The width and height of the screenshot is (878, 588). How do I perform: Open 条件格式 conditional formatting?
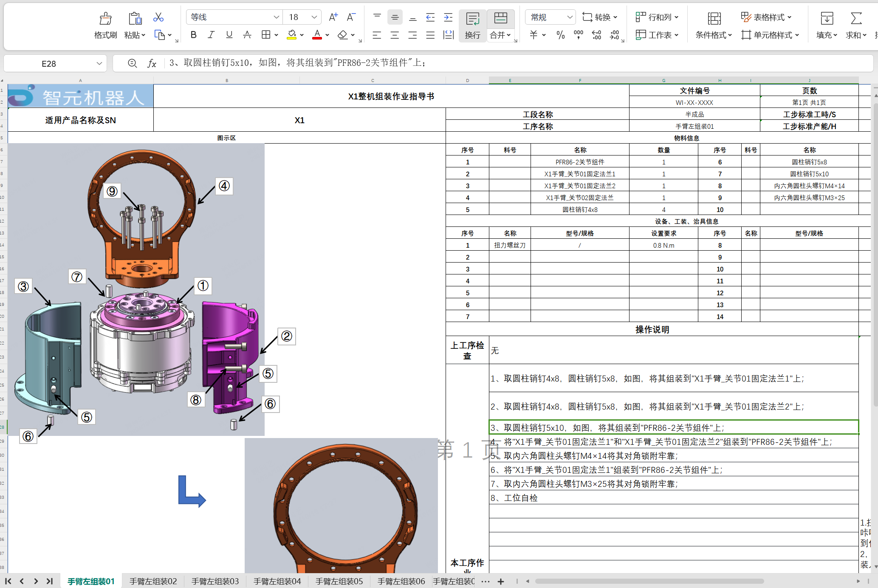[714, 25]
